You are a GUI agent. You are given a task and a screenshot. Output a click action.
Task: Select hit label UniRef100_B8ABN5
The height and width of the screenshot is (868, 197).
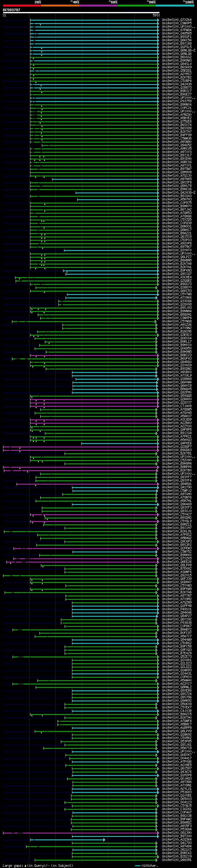pyautogui.click(x=177, y=260)
